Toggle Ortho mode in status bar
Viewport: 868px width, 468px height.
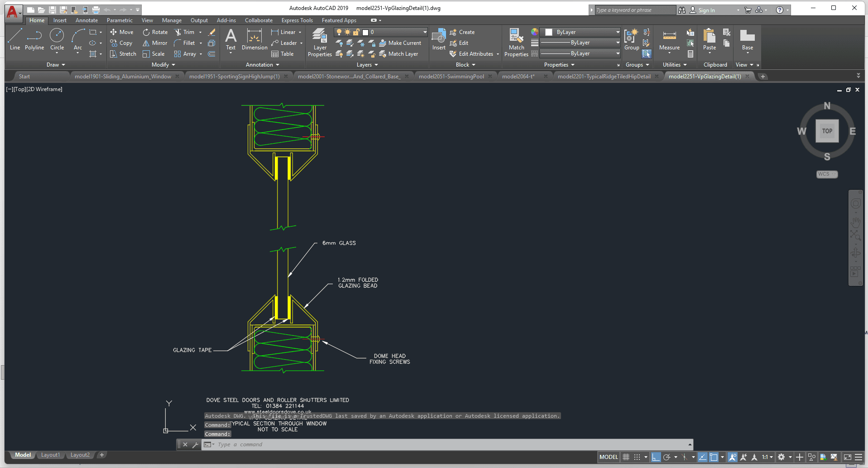pos(656,457)
